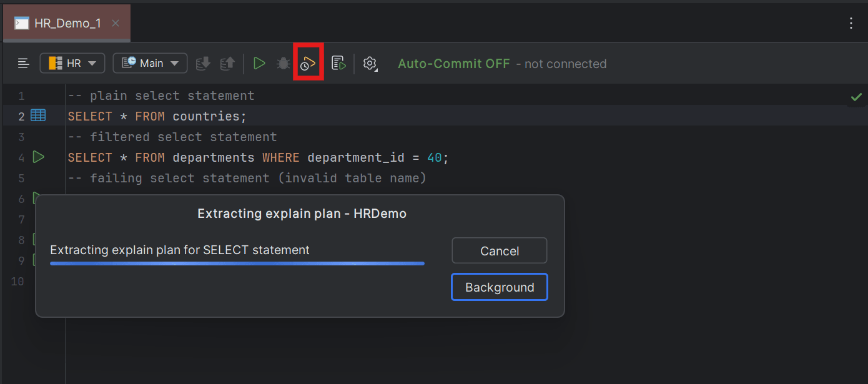Click the green checkmark inspection indicator
The height and width of the screenshot is (384, 868).
pyautogui.click(x=856, y=97)
